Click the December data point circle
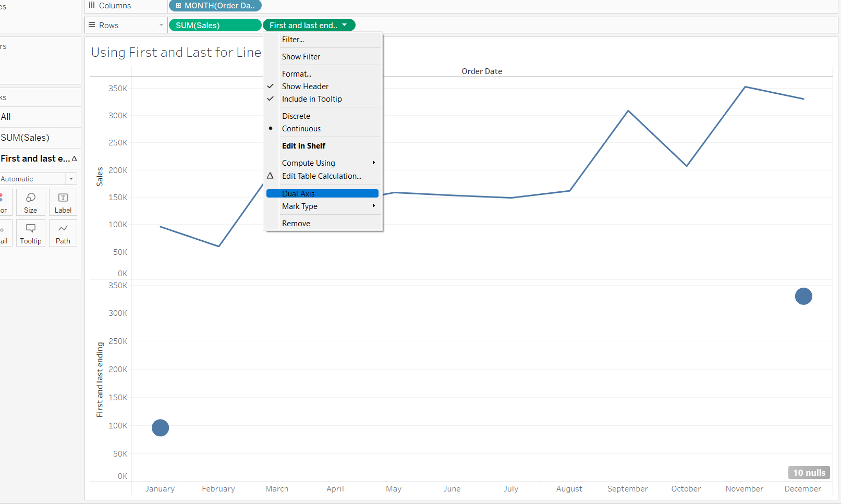The width and height of the screenshot is (841, 504). pyautogui.click(x=803, y=297)
